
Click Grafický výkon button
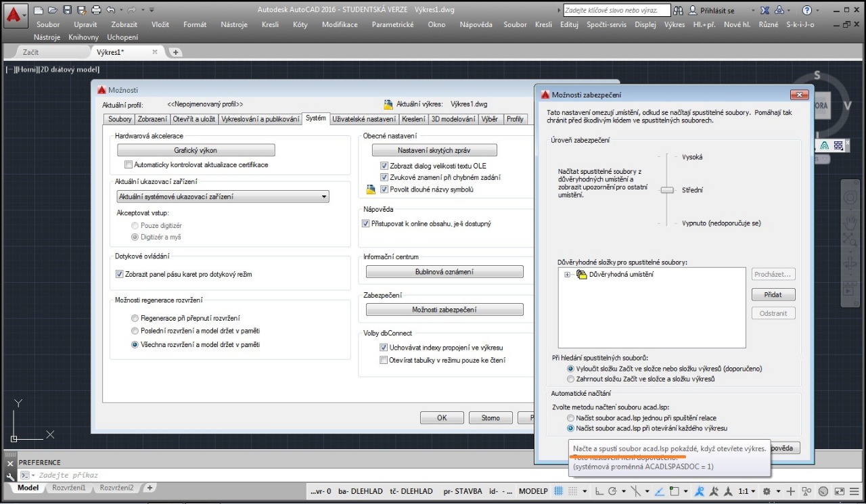(x=196, y=150)
